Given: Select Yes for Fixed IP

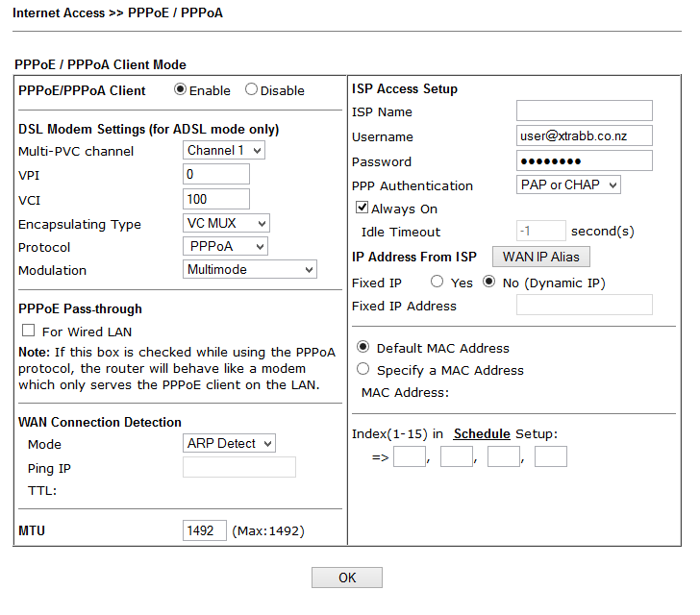Looking at the screenshot, I should pos(437,282).
